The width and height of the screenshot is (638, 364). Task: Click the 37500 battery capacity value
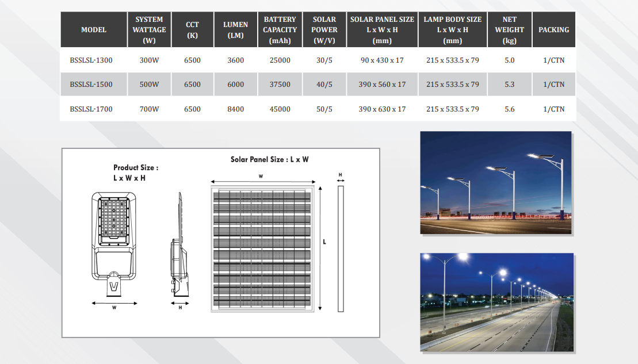(x=280, y=85)
